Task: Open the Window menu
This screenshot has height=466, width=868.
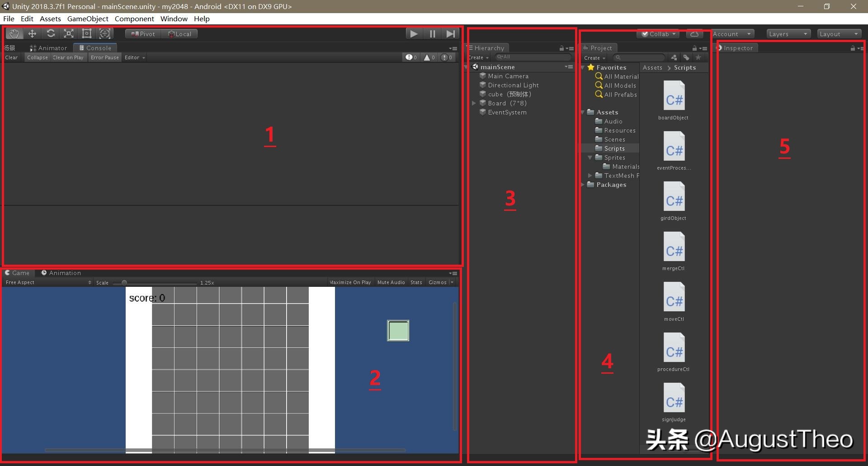Action: 174,19
